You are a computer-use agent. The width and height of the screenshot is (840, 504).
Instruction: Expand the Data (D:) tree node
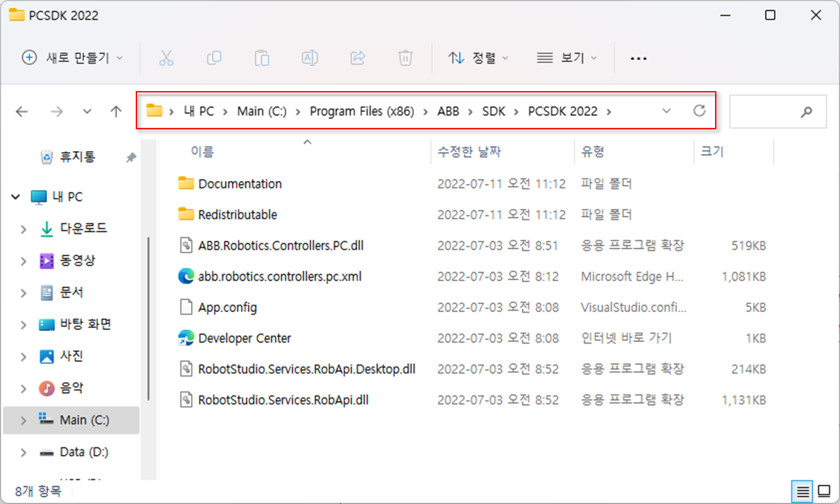(x=24, y=452)
